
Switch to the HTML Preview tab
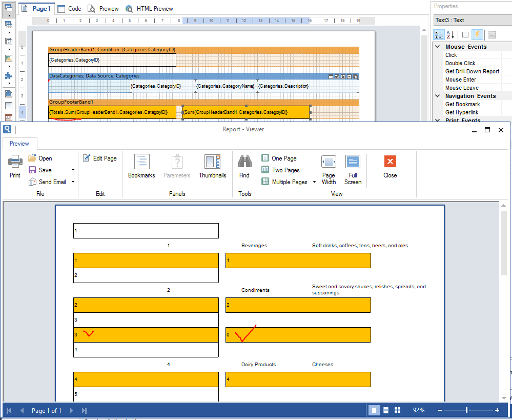[150, 9]
